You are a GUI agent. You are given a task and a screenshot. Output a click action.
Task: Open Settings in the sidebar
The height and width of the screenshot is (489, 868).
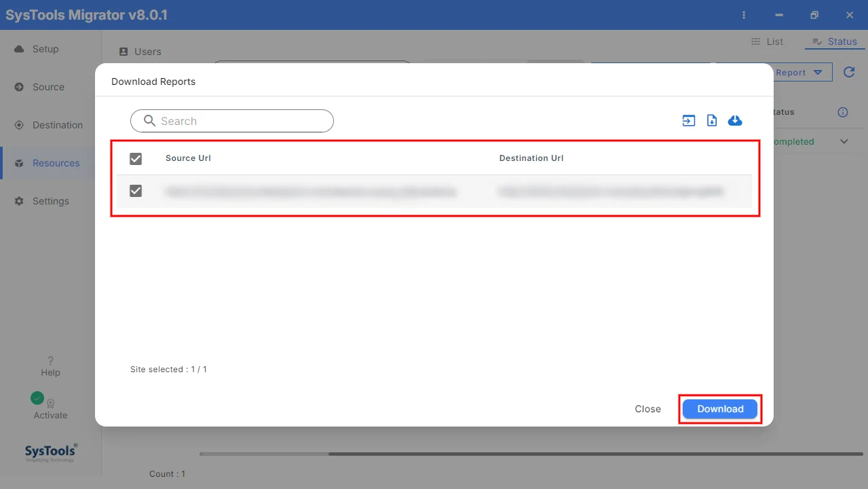point(51,201)
